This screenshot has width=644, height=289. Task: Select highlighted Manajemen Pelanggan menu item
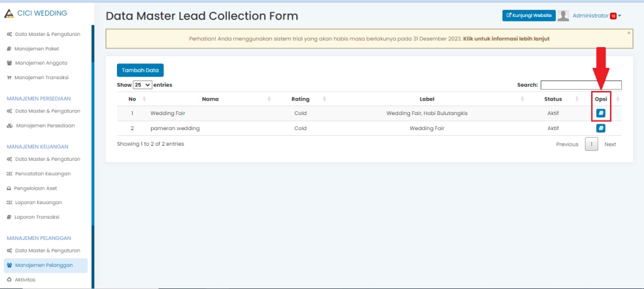[45, 265]
